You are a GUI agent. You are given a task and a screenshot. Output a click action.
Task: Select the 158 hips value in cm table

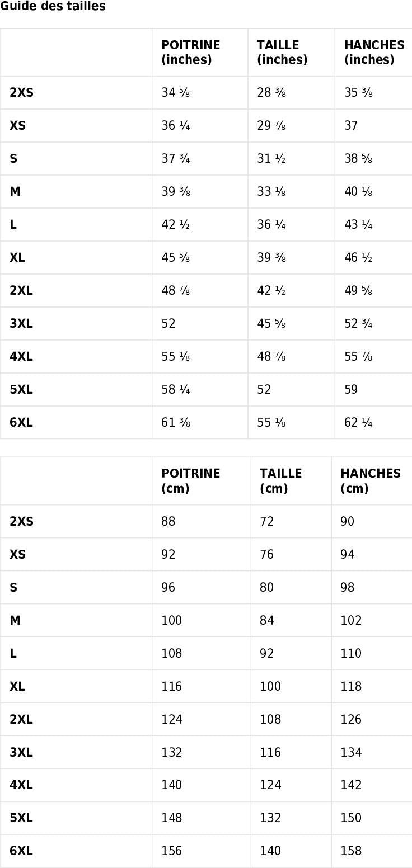(x=351, y=851)
